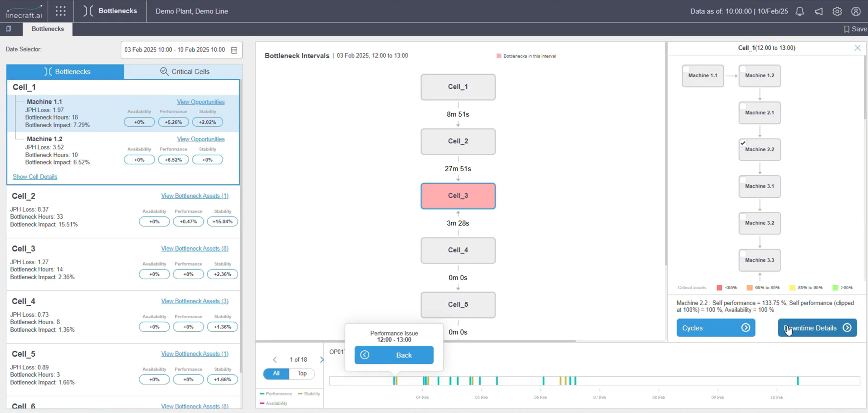
Task: Open the apps grid menu icon
Action: pyautogui.click(x=61, y=11)
